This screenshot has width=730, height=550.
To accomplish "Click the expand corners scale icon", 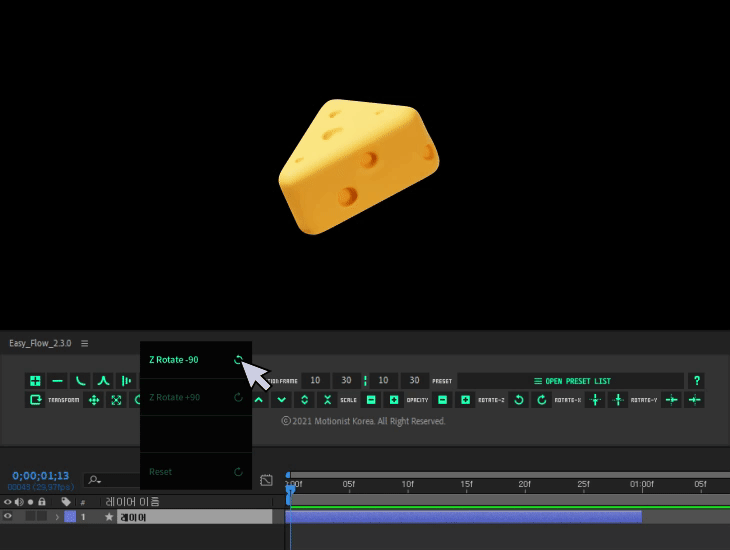I will coord(116,400).
